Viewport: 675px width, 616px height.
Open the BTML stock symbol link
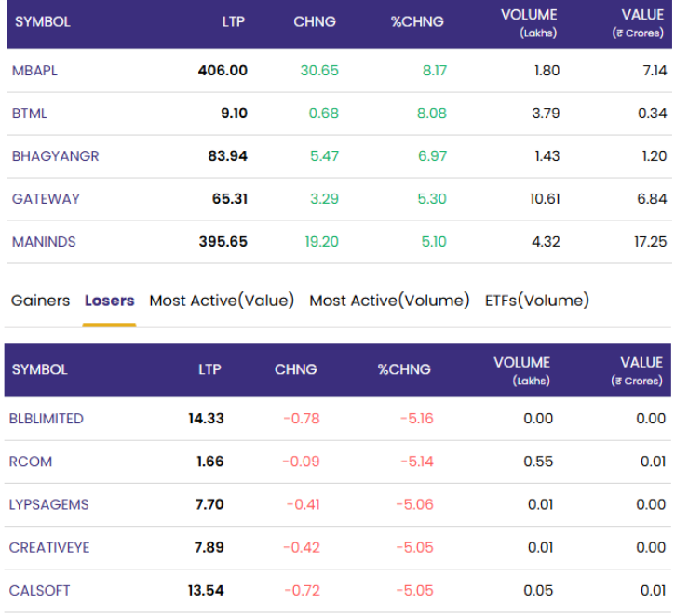click(x=29, y=114)
